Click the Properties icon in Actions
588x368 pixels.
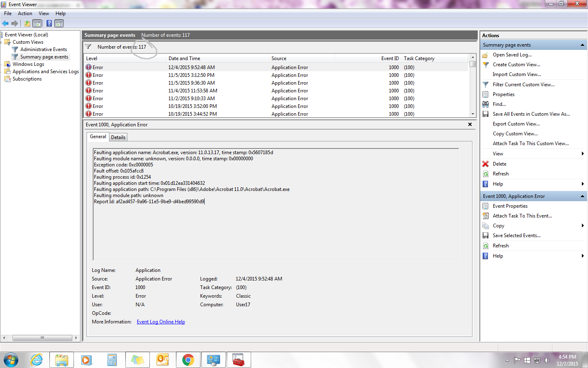click(x=486, y=94)
